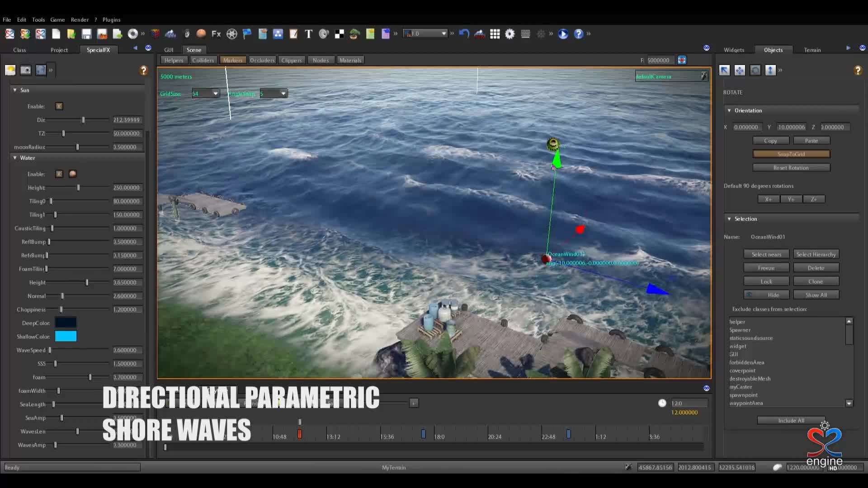Select the move object arrows tool
Image resolution: width=868 pixels, height=488 pixels.
tap(740, 70)
